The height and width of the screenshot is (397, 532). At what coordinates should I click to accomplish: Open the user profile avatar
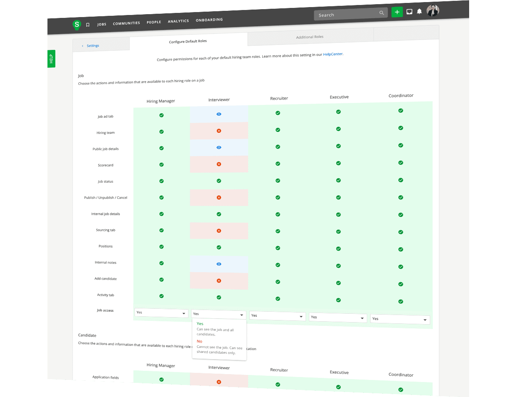(433, 10)
